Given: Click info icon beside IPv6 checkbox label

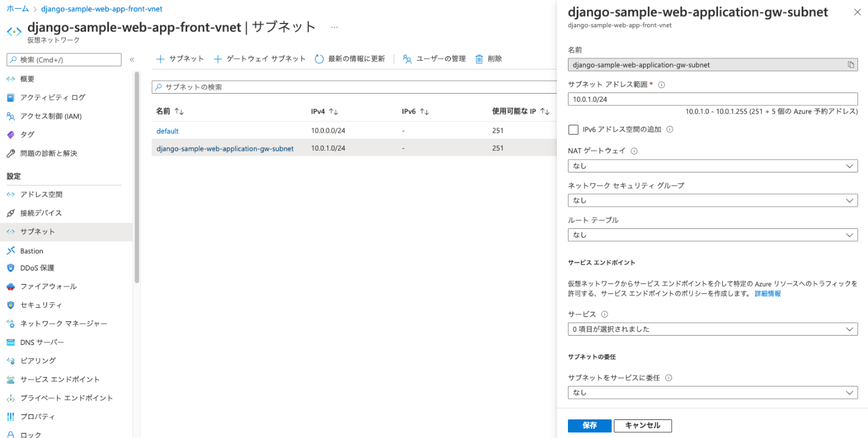Looking at the screenshot, I should point(670,130).
